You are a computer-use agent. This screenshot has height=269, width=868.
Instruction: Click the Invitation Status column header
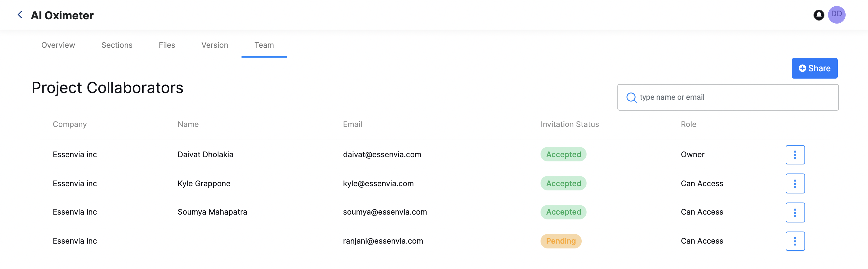(x=570, y=124)
